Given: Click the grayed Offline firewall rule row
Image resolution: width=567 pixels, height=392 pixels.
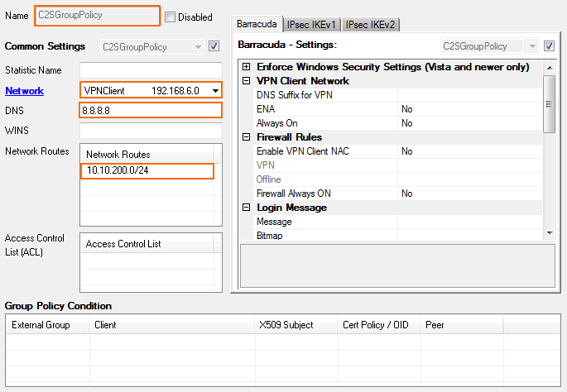Looking at the screenshot, I should [398, 179].
